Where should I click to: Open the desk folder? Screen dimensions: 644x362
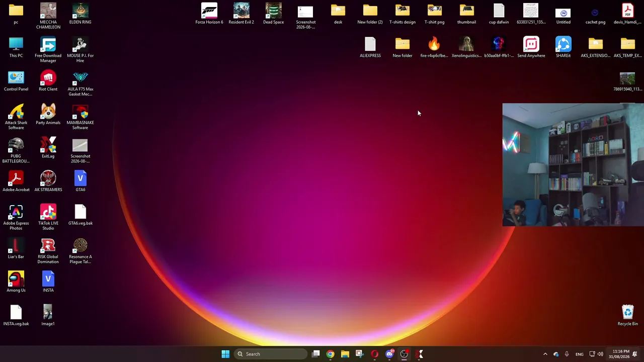[338, 14]
